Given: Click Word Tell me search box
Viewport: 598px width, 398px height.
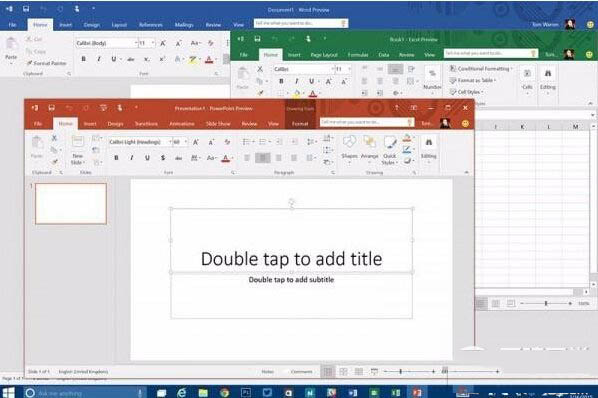Looking at the screenshot, I should tap(301, 23).
